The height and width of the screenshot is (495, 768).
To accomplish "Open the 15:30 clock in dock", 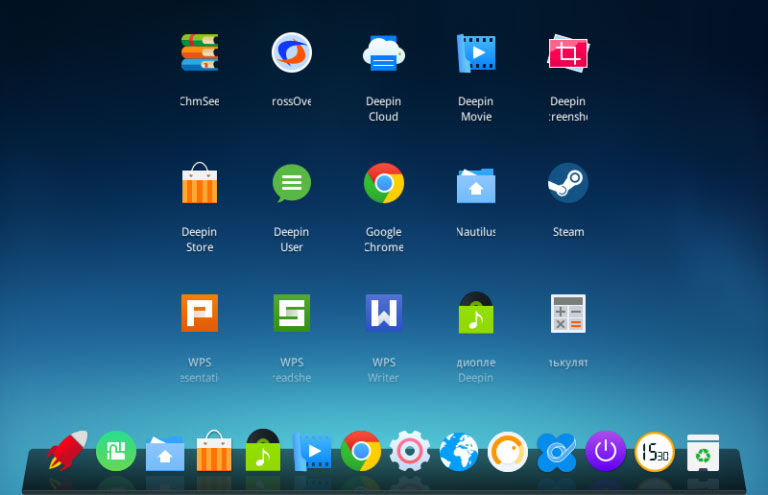I will click(655, 452).
